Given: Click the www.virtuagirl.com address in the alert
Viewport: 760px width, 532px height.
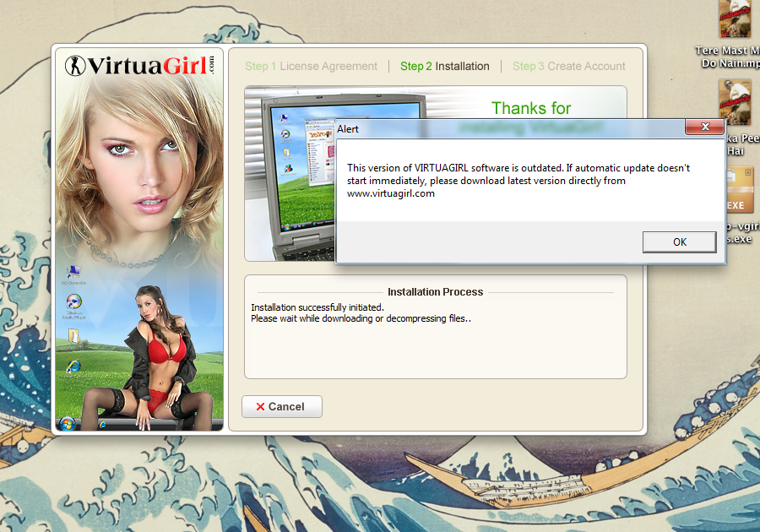Looking at the screenshot, I should (391, 194).
